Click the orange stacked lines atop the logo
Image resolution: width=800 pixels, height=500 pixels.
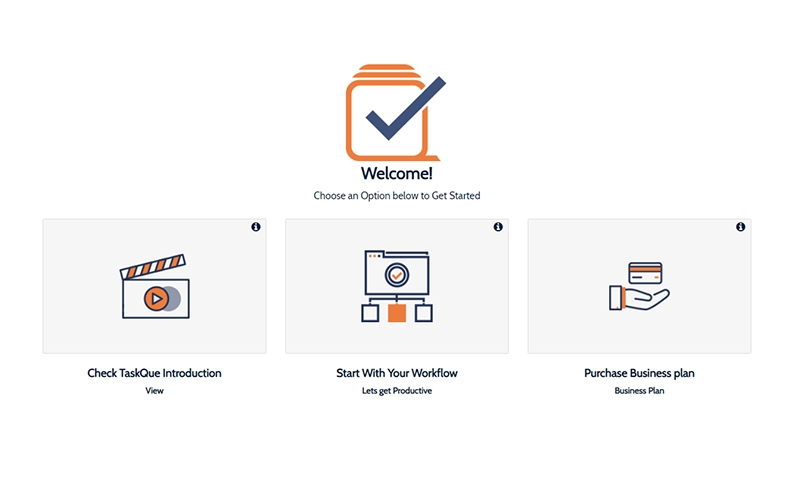[386, 71]
